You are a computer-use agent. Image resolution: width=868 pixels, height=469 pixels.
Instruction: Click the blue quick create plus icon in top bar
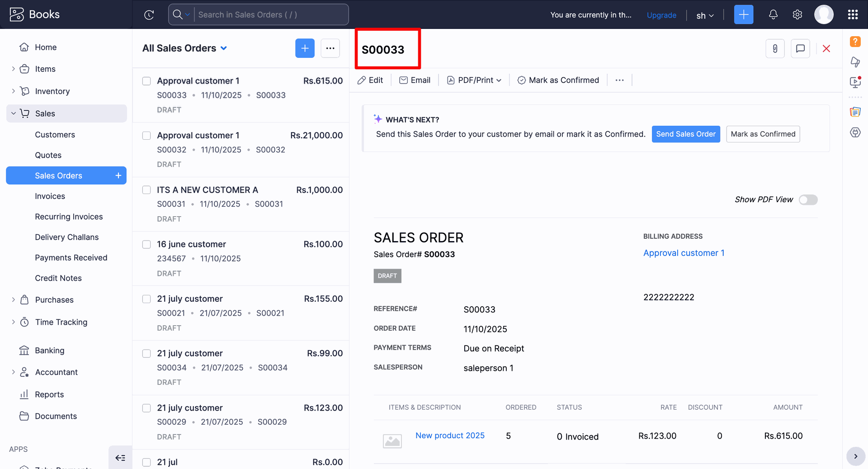[x=744, y=14]
